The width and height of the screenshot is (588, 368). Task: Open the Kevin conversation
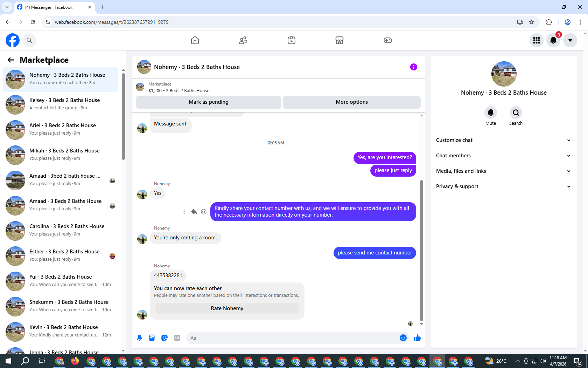click(x=60, y=332)
